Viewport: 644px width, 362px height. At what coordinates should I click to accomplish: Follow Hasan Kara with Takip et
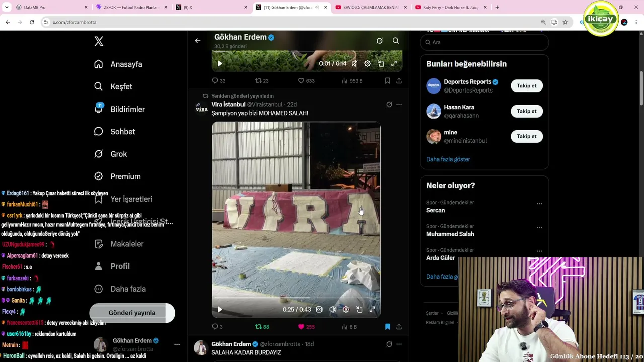tap(527, 111)
